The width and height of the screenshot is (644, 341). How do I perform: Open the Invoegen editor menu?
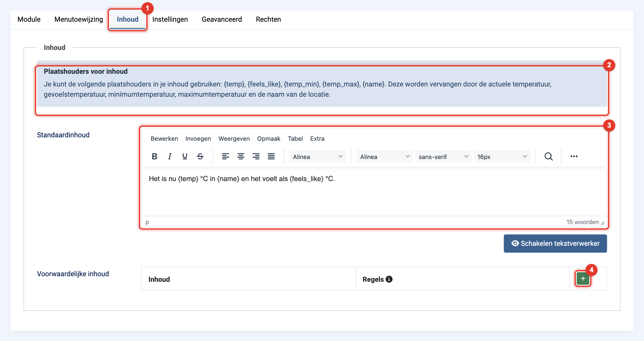(198, 139)
